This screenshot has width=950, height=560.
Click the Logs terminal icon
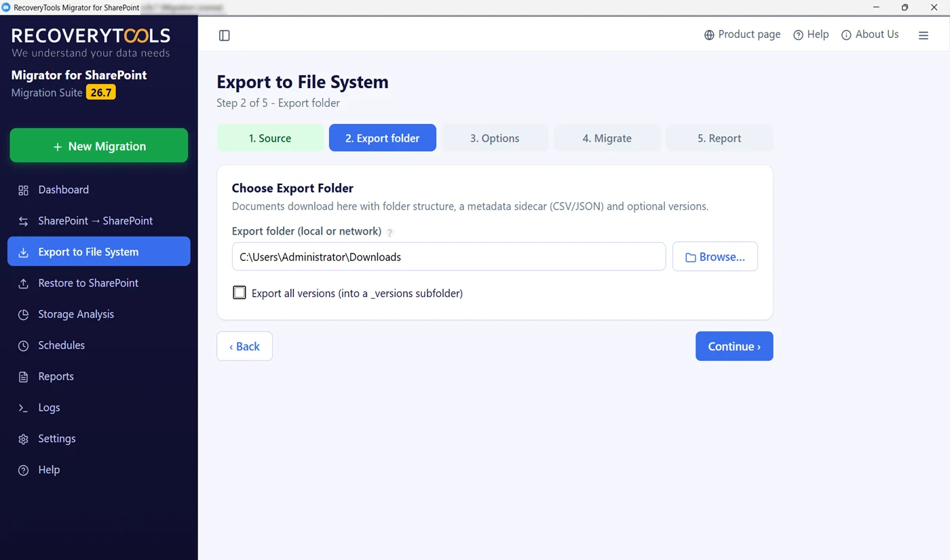pos(23,408)
